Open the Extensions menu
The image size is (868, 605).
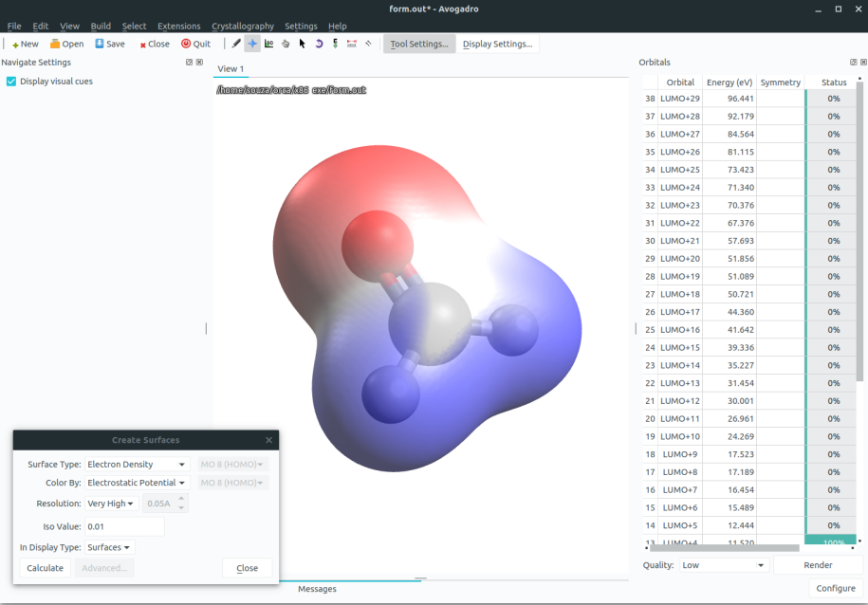point(179,27)
